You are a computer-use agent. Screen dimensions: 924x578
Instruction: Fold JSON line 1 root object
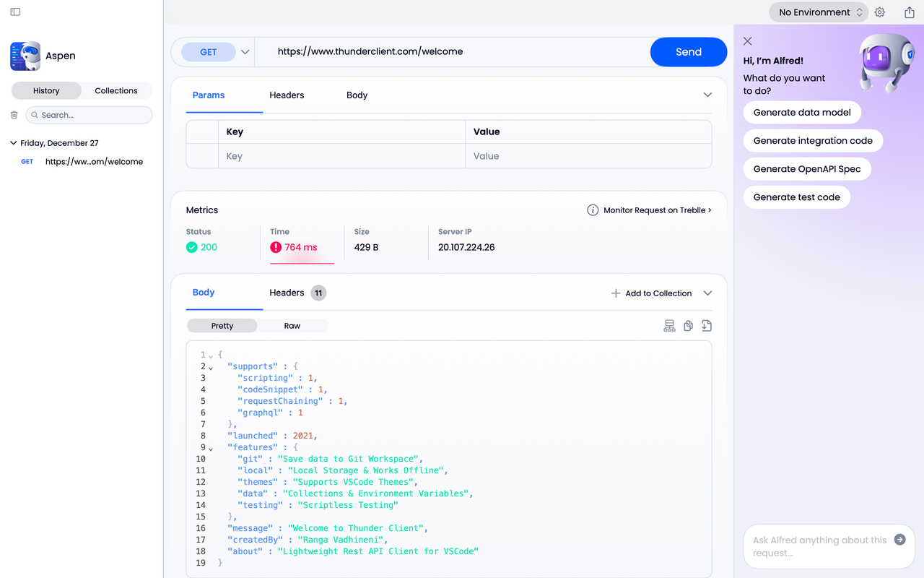click(x=211, y=355)
